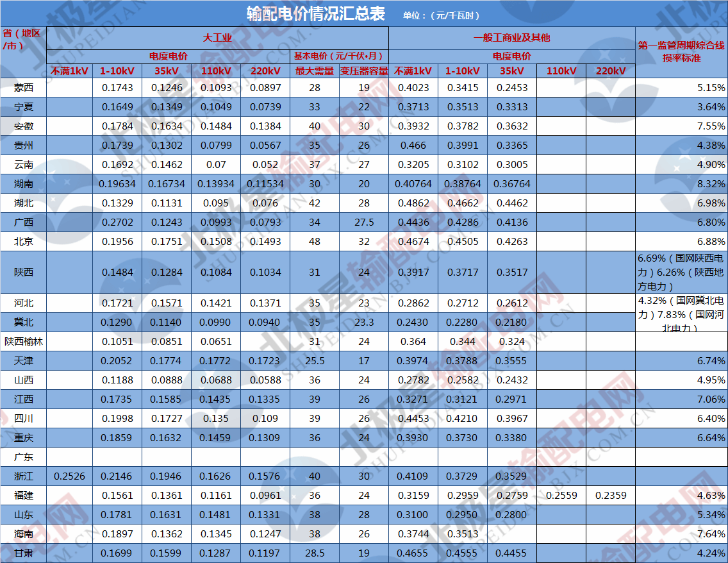Click the 甘肃 row label
This screenshot has width=728, height=563.
[23, 553]
